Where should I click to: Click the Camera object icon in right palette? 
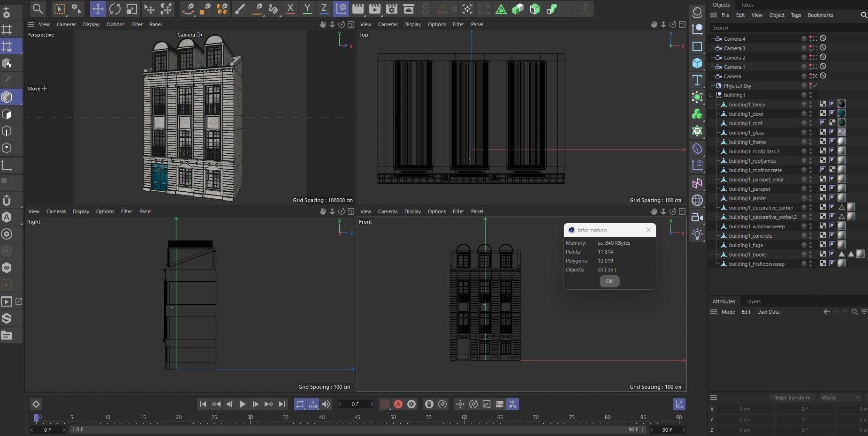point(697,217)
